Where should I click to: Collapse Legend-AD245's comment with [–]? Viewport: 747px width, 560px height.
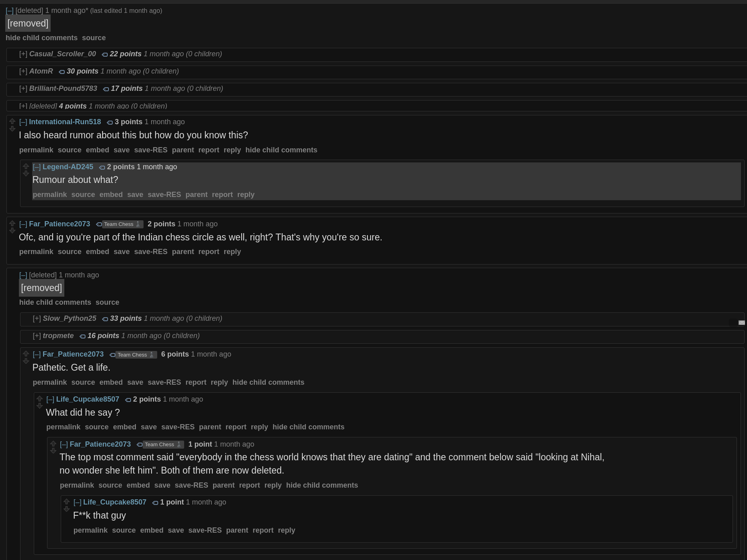37,167
